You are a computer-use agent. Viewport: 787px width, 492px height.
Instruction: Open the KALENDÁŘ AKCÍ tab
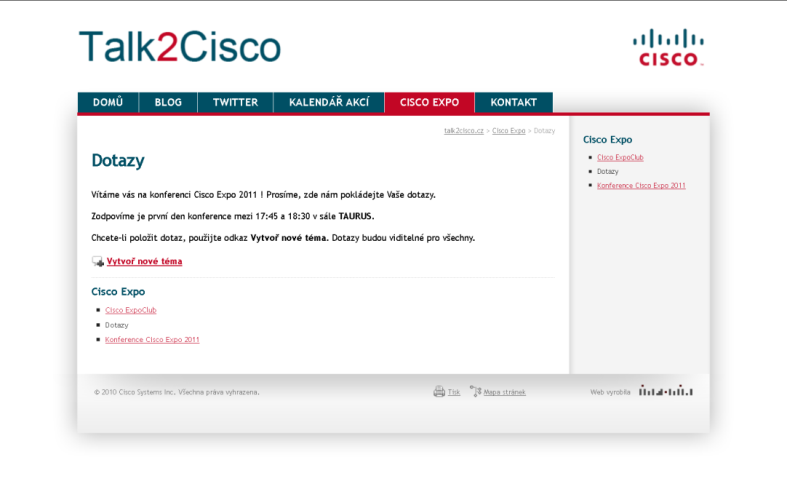pyautogui.click(x=329, y=102)
